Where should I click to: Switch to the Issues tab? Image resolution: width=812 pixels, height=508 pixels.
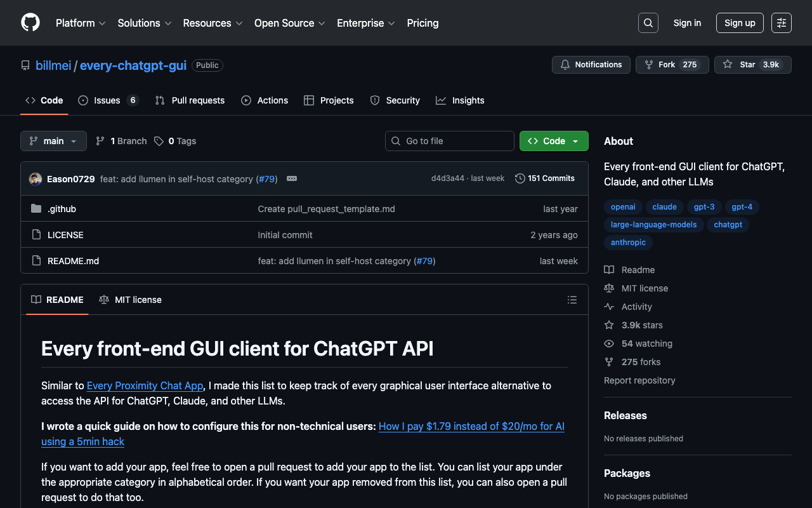click(x=107, y=100)
